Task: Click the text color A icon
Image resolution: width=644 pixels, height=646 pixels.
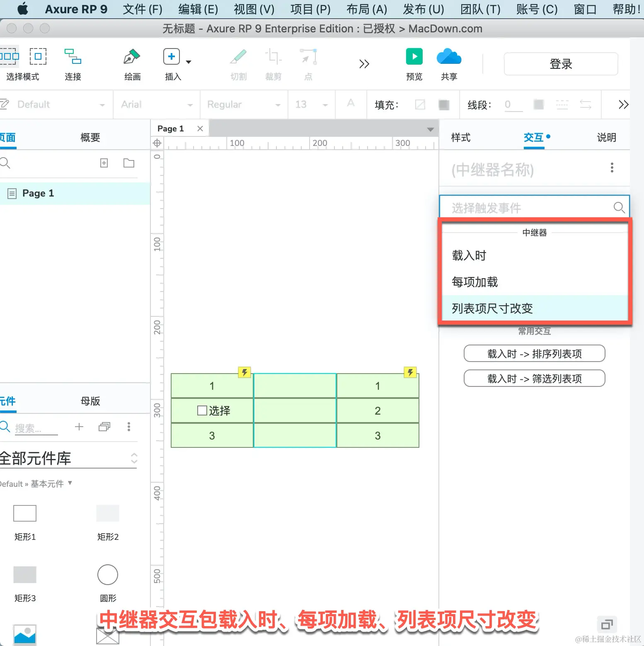Action: pyautogui.click(x=351, y=103)
